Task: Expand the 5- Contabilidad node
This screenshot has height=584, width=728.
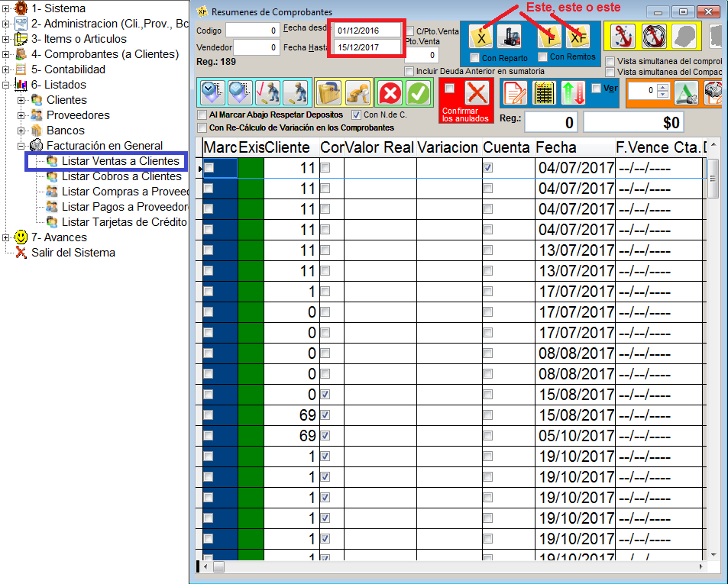Action: [5, 69]
